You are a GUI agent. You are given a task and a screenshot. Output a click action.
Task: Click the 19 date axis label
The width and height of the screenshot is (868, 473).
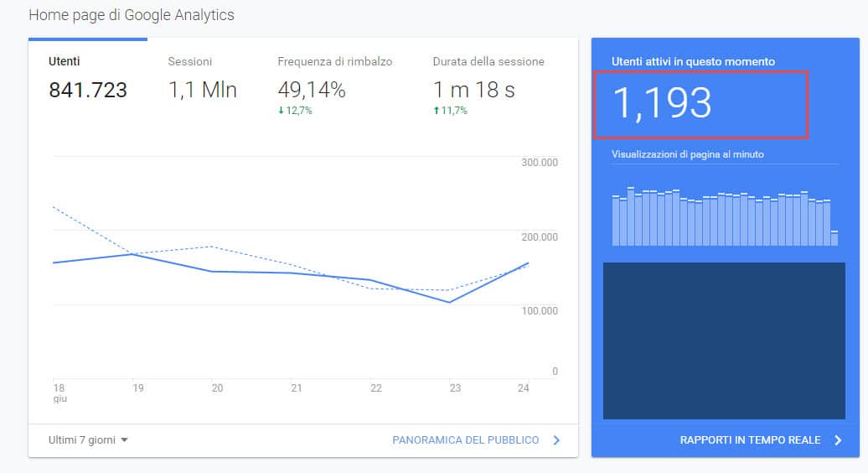coord(138,388)
